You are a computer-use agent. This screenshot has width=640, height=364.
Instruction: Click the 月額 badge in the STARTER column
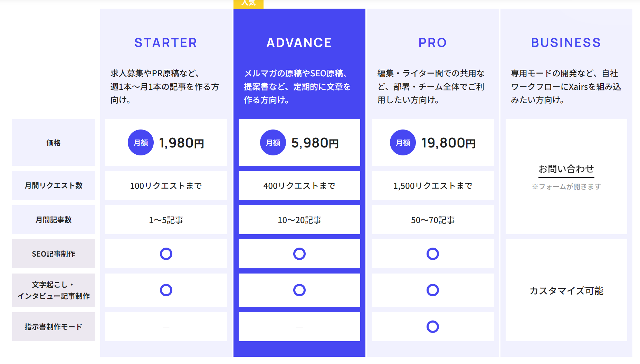coord(140,143)
